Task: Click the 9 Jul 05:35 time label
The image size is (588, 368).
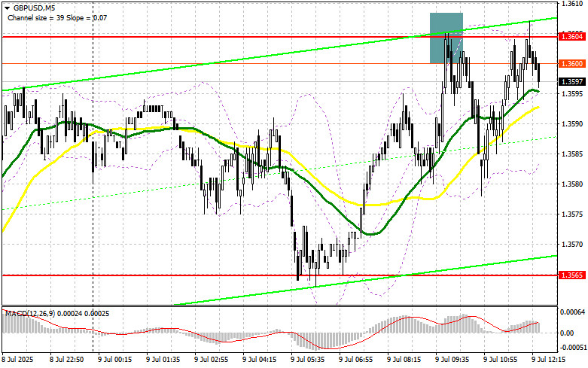Action: coord(307,360)
